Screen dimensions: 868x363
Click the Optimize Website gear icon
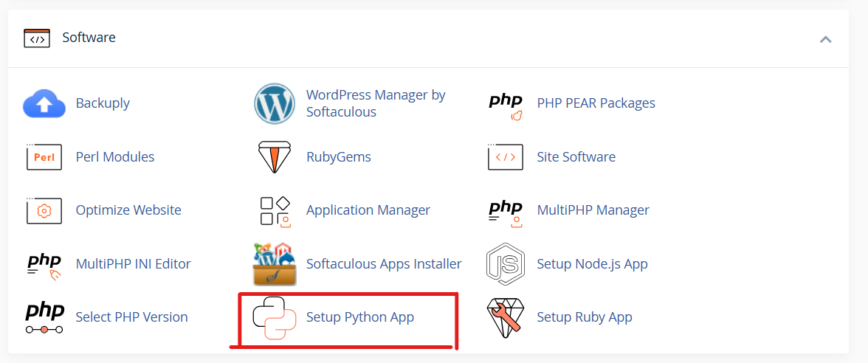[44, 211]
